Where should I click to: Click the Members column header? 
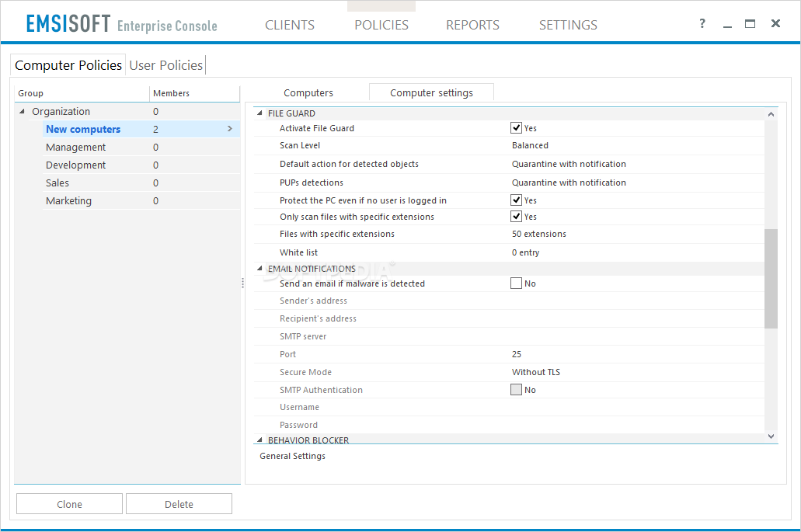point(195,93)
